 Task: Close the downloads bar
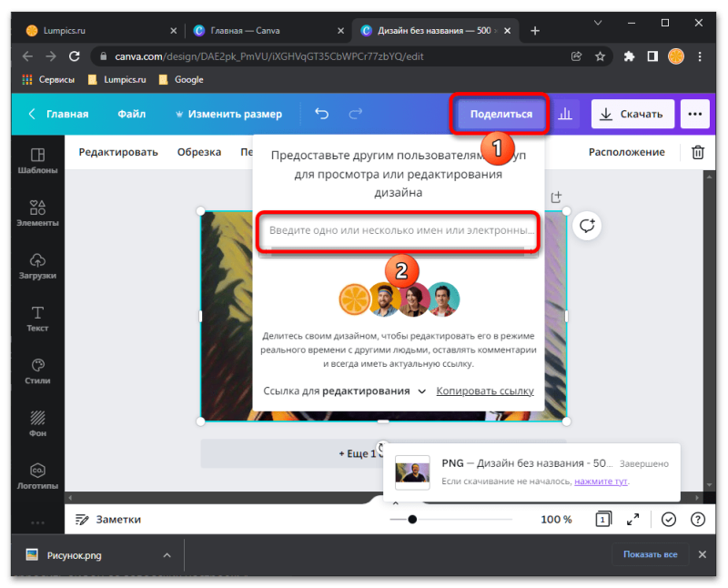[702, 554]
